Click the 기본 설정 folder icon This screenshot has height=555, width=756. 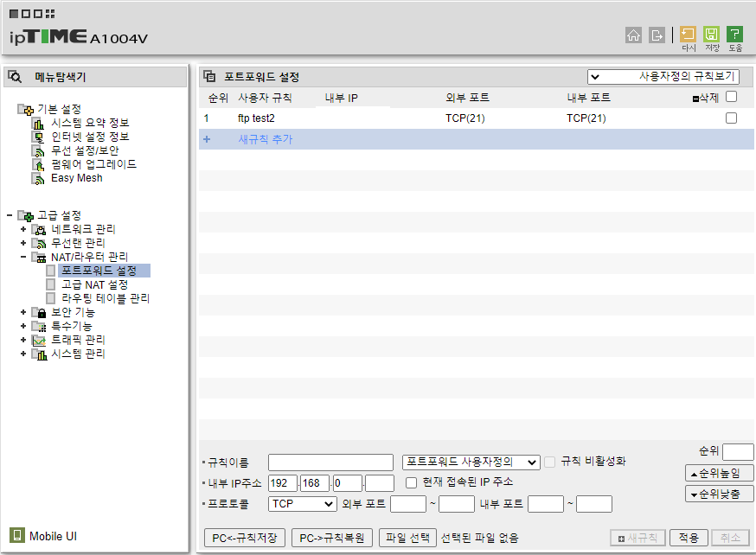tap(26, 110)
